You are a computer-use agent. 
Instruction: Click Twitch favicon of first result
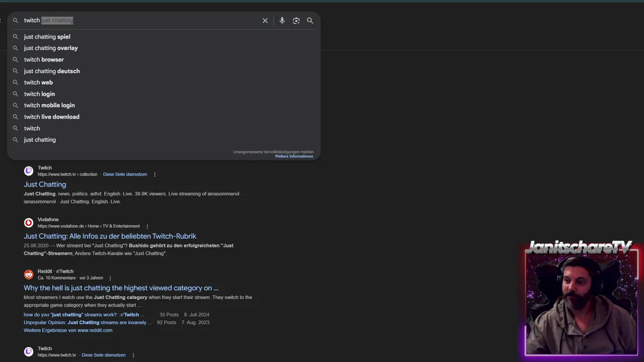click(x=29, y=171)
